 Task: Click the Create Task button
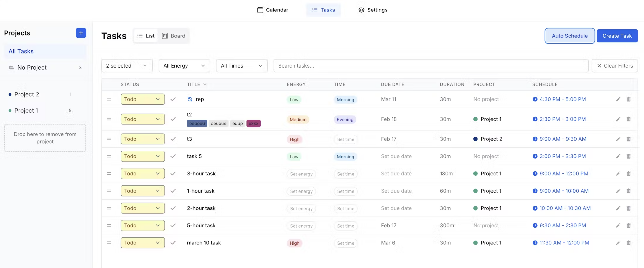pyautogui.click(x=617, y=36)
